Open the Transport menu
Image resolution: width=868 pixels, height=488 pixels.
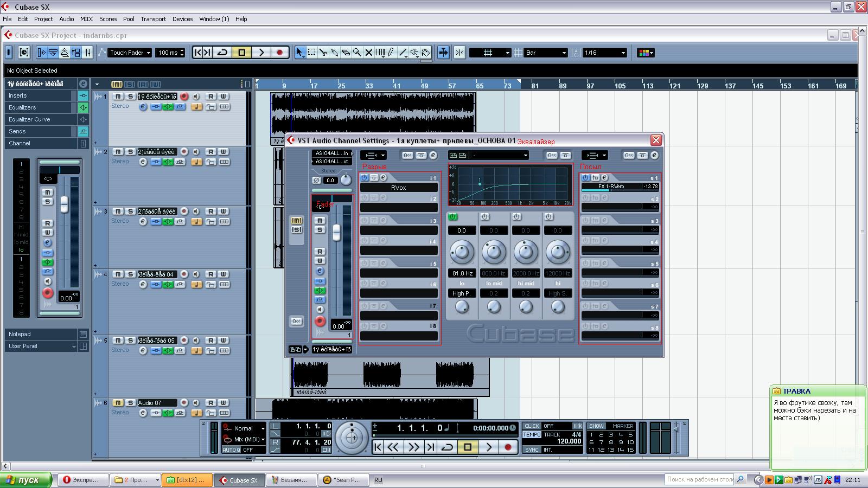[x=154, y=19]
